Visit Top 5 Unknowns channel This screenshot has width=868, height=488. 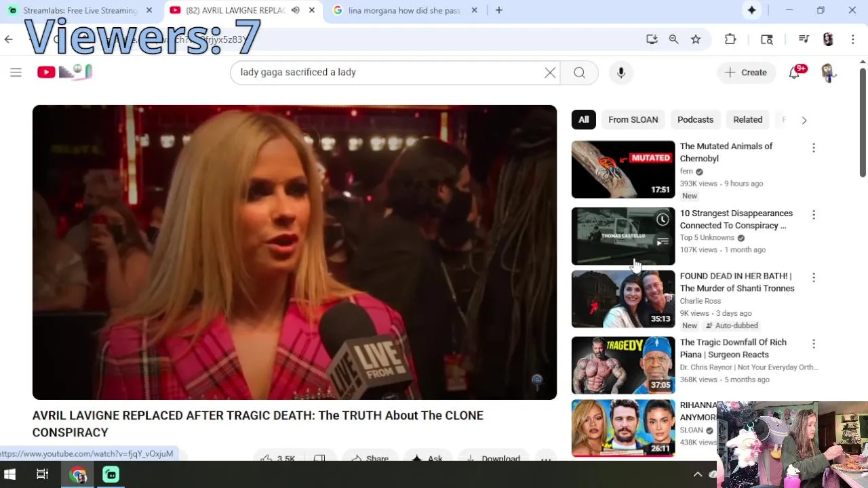(x=707, y=238)
